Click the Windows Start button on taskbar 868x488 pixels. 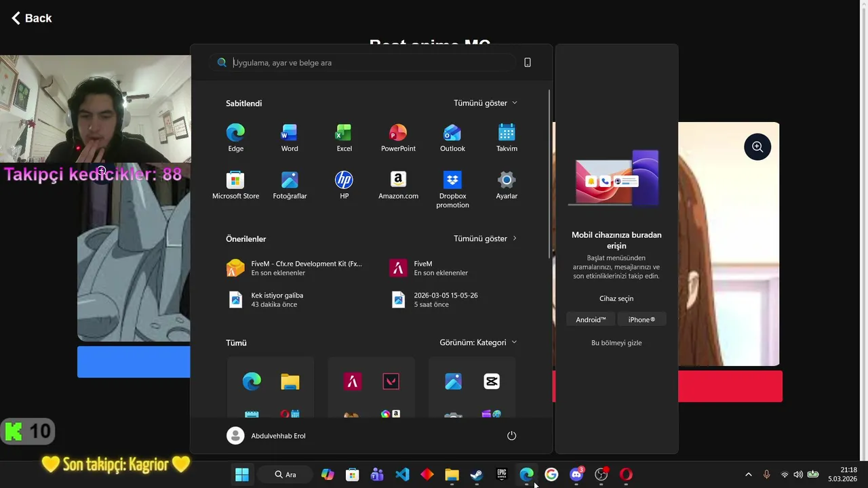pyautogui.click(x=241, y=474)
